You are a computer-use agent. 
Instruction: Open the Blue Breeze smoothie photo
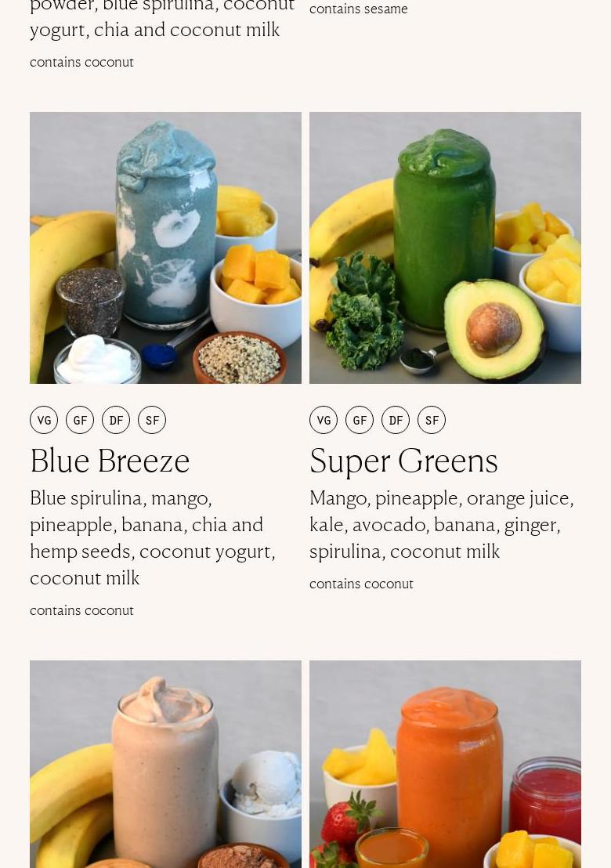pyautogui.click(x=165, y=248)
